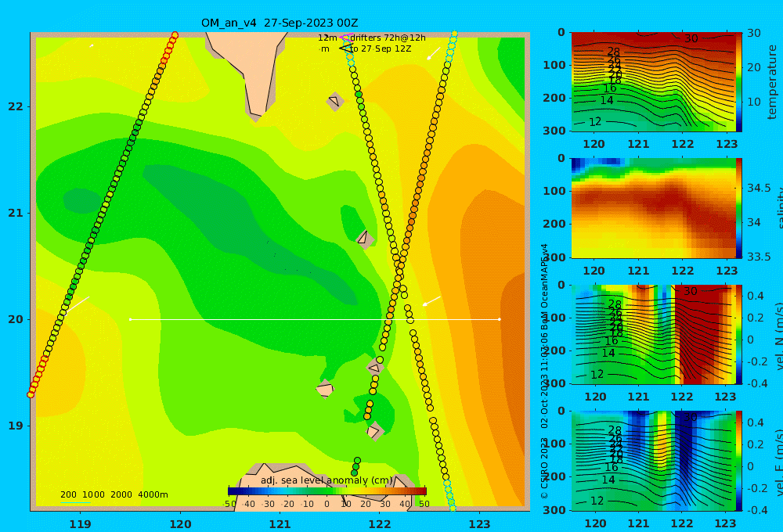Open the salinity depth section panel
This screenshot has height=532, width=783.
pos(653,208)
